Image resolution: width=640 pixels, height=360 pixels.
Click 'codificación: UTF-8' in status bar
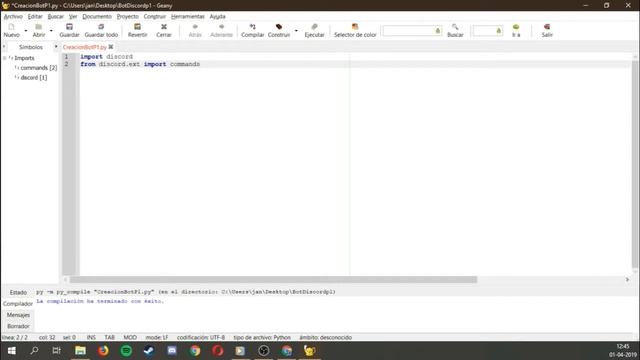click(x=201, y=338)
